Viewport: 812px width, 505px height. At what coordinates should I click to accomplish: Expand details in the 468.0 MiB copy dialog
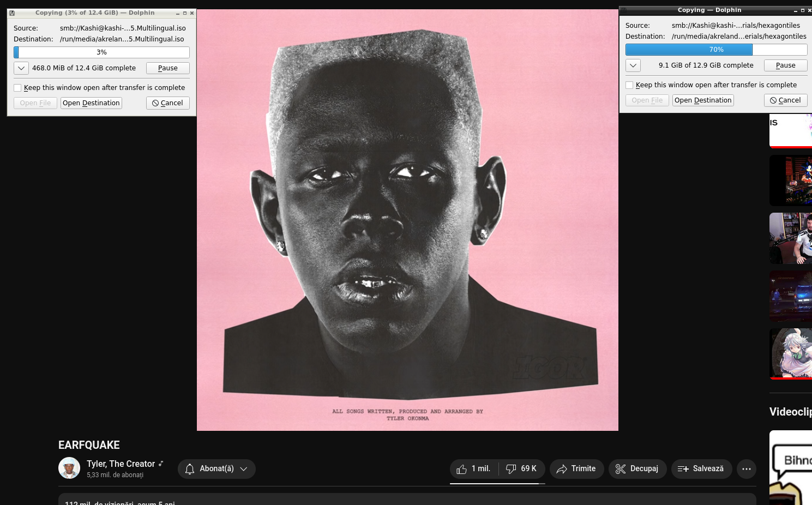point(21,68)
